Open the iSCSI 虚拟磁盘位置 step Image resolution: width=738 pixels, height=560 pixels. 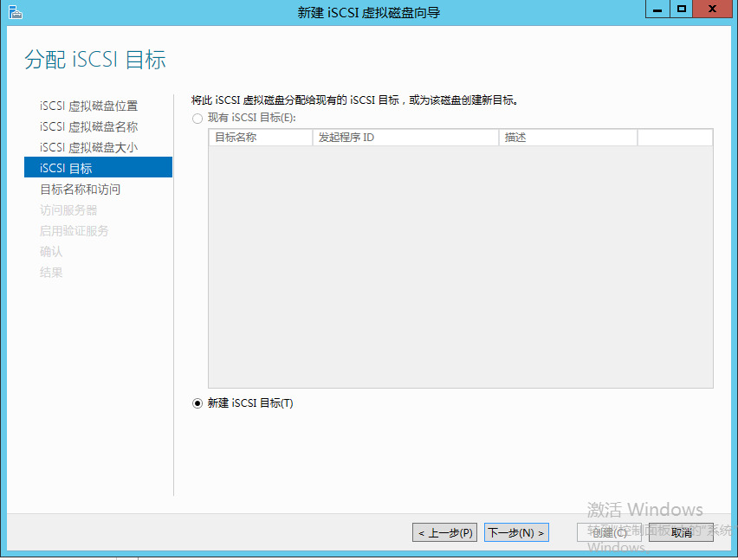point(89,106)
